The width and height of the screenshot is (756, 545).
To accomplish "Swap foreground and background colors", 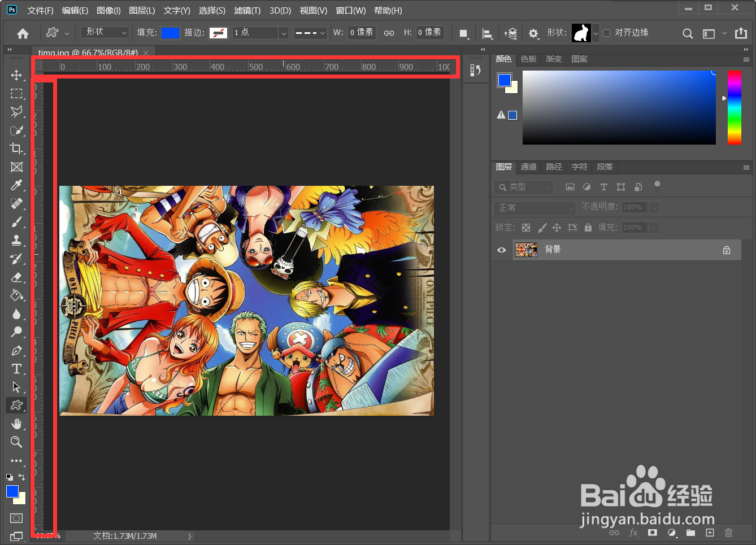I will (x=22, y=477).
